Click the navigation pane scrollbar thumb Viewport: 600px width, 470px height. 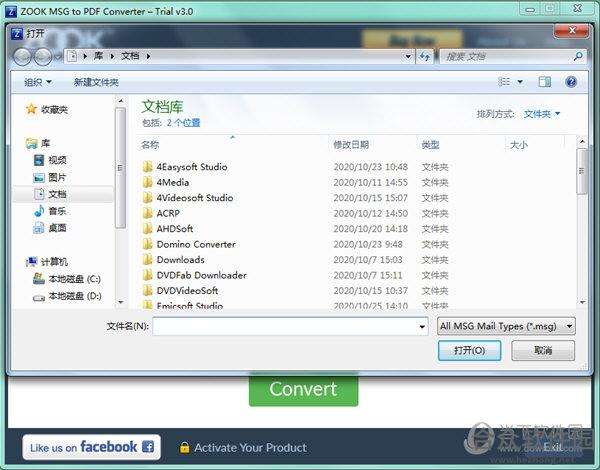[120, 168]
